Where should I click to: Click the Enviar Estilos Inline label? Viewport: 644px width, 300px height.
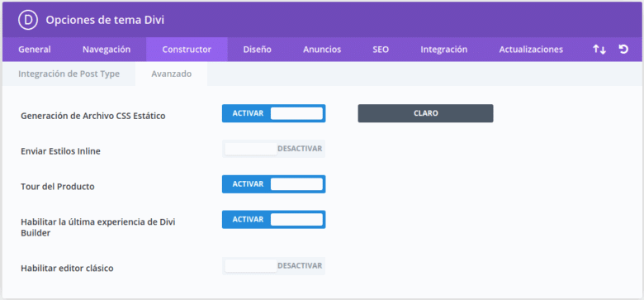[x=60, y=151]
